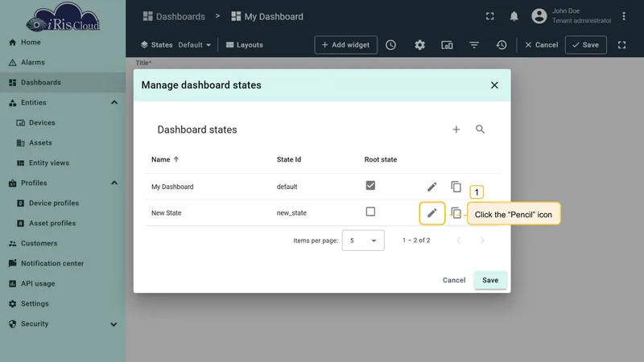Toggle root state checkbox for My Dashboard
This screenshot has width=644, height=362.
[370, 186]
